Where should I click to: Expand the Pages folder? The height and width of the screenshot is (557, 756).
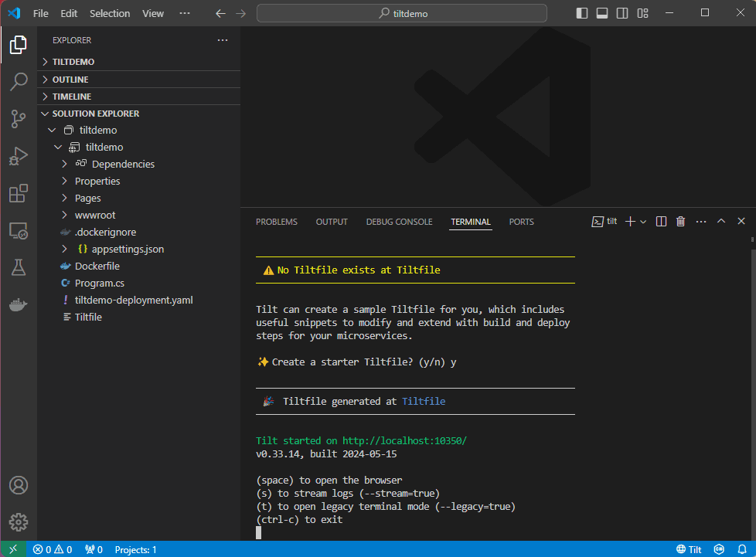(x=65, y=198)
